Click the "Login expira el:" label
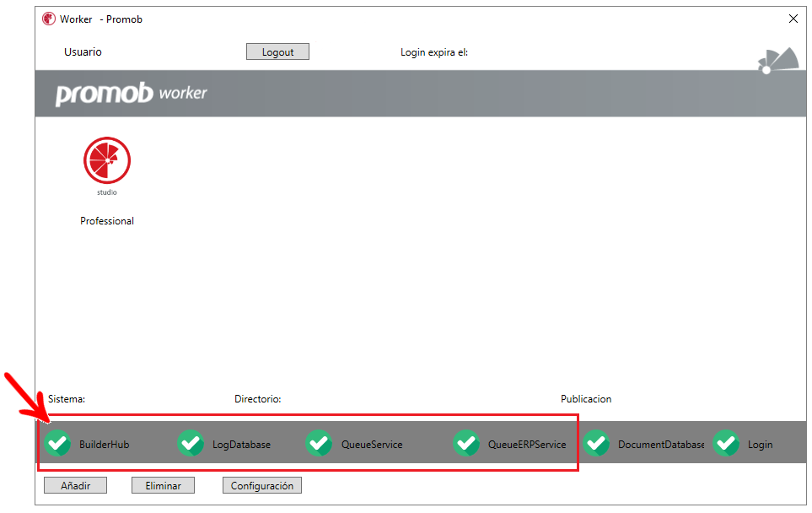This screenshot has width=812, height=513. pyautogui.click(x=434, y=52)
